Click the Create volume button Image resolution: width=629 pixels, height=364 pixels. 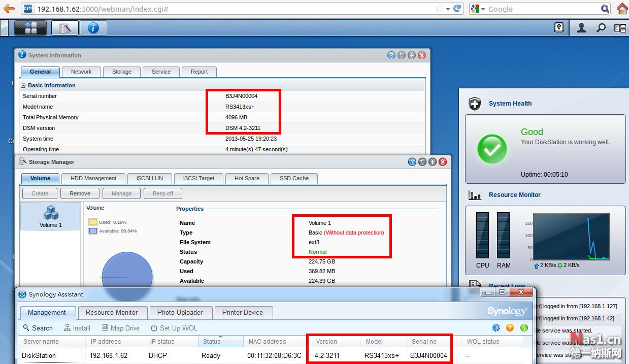tap(40, 193)
